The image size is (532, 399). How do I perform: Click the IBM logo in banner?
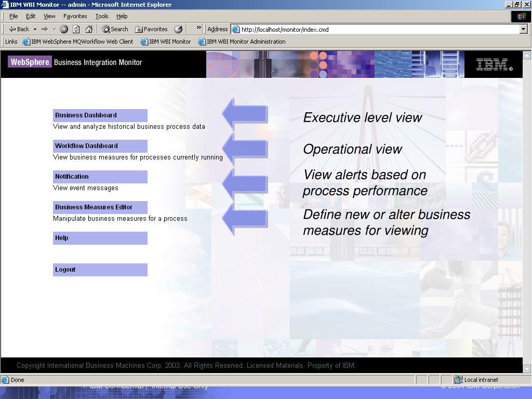495,64
